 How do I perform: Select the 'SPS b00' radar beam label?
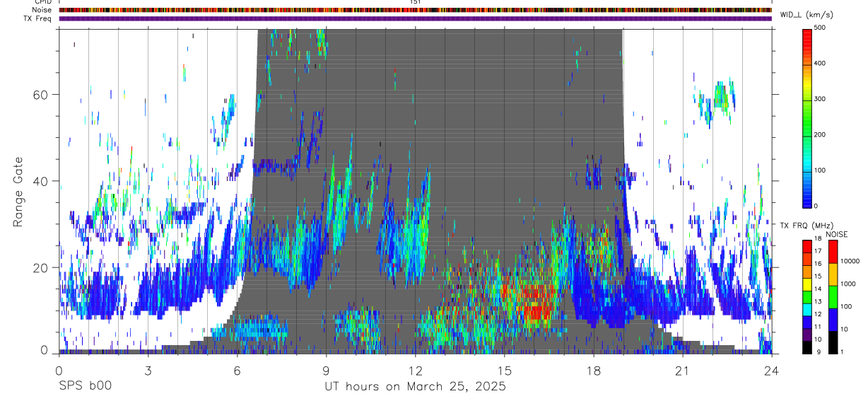pos(85,387)
